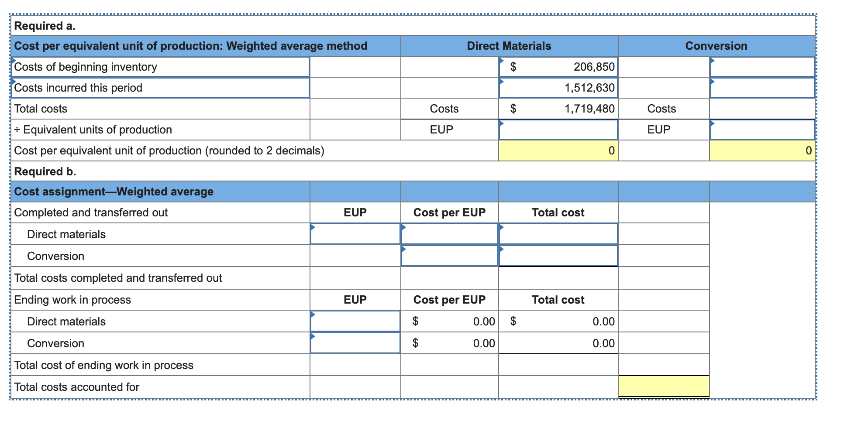The height and width of the screenshot is (424, 868).
Task: Click 'Cost per equivalent unit of production' row label
Action: tap(169, 150)
